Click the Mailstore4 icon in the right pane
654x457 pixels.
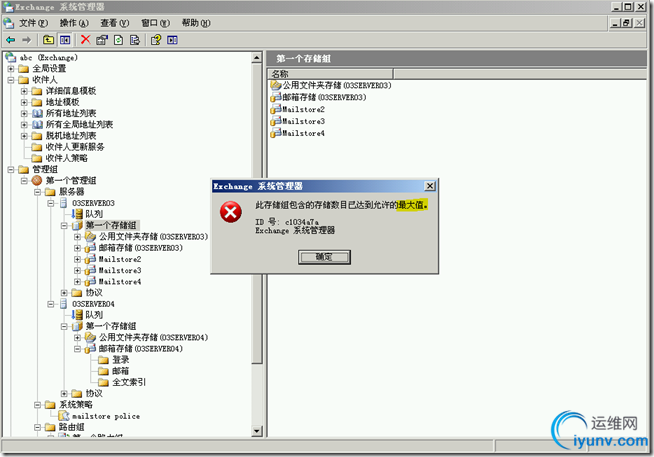(x=276, y=133)
